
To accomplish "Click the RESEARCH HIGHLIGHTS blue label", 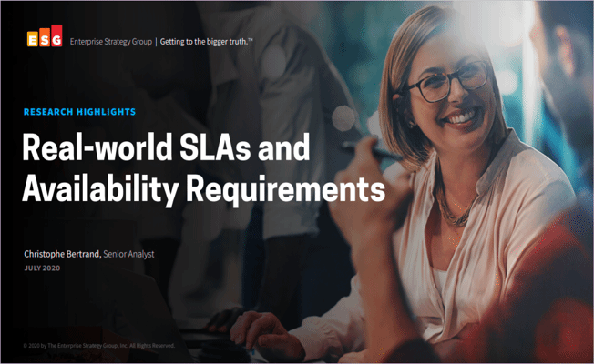I will coord(79,112).
